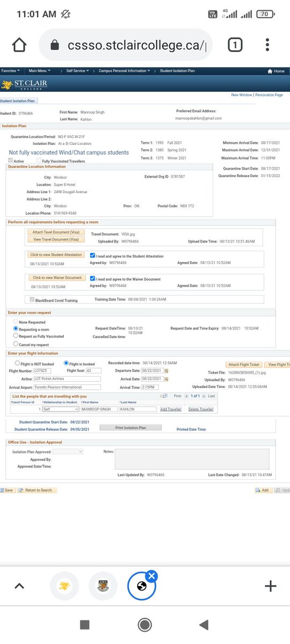Select Flight is booked radio
The image size is (290, 644).
[x=67, y=363]
